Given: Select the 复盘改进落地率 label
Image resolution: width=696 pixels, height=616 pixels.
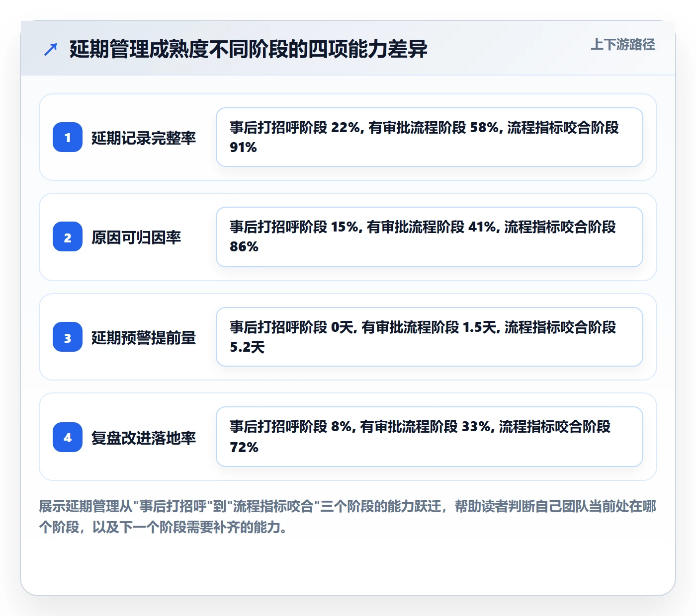Looking at the screenshot, I should click(144, 438).
